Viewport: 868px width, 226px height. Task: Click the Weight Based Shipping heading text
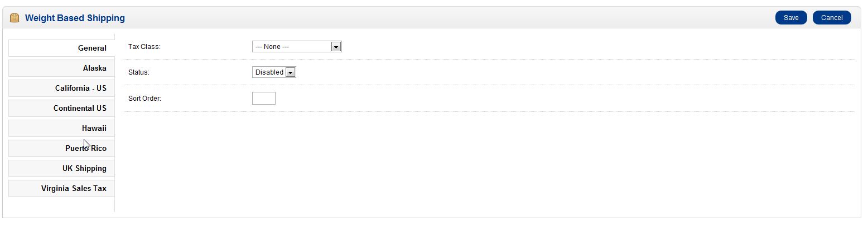coord(75,18)
